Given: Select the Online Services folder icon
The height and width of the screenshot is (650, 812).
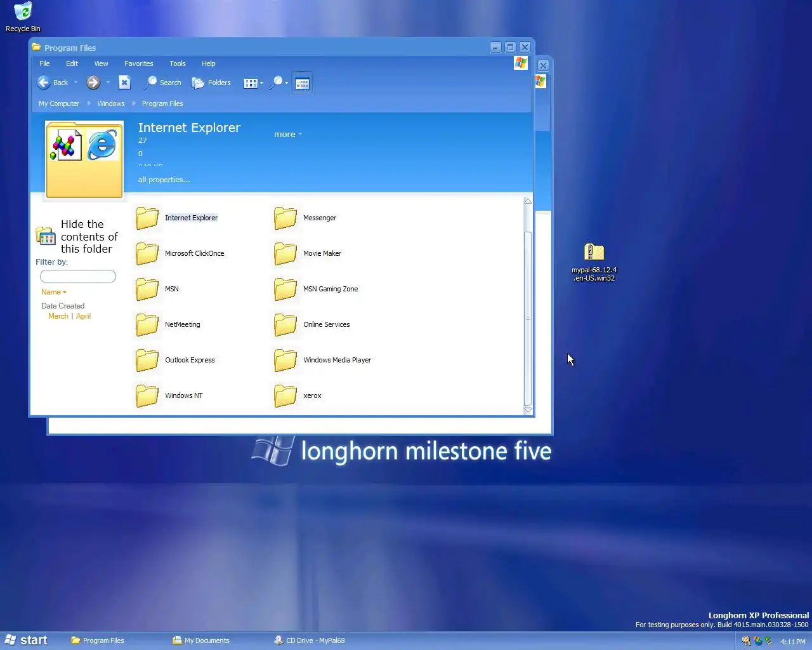Looking at the screenshot, I should [285, 324].
